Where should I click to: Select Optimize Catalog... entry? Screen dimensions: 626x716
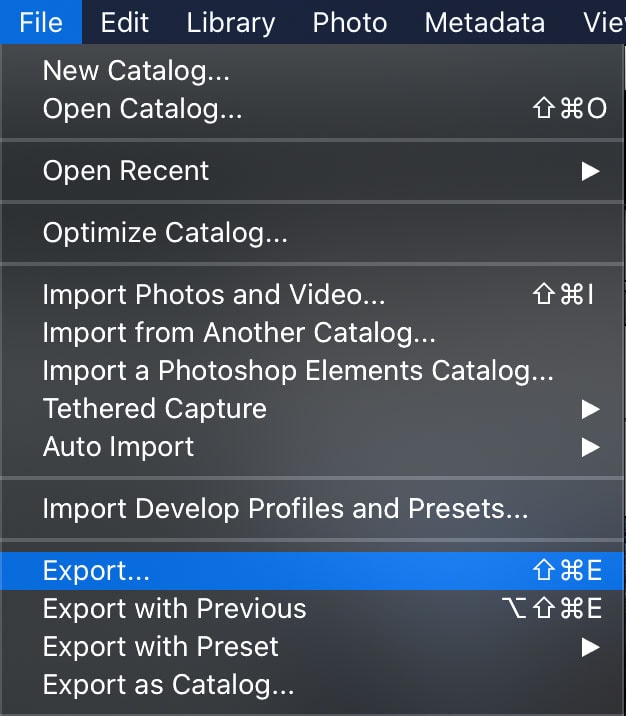tap(313, 233)
